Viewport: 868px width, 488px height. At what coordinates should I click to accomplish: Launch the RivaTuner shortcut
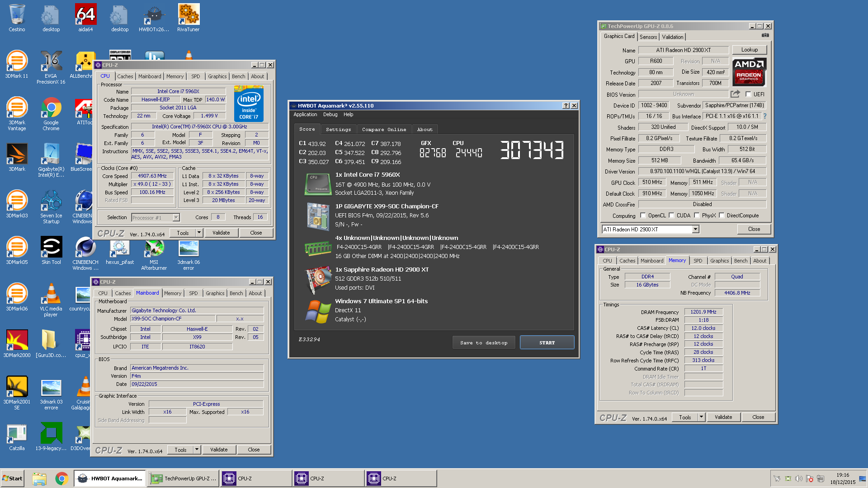(x=189, y=18)
